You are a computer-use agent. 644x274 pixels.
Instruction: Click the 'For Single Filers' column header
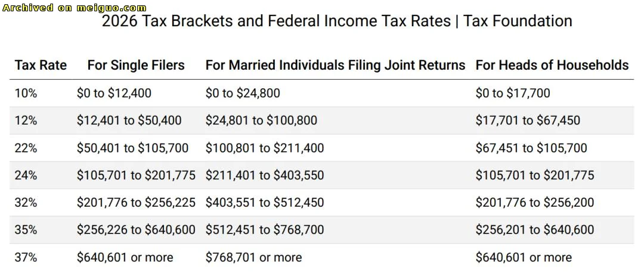click(x=136, y=65)
